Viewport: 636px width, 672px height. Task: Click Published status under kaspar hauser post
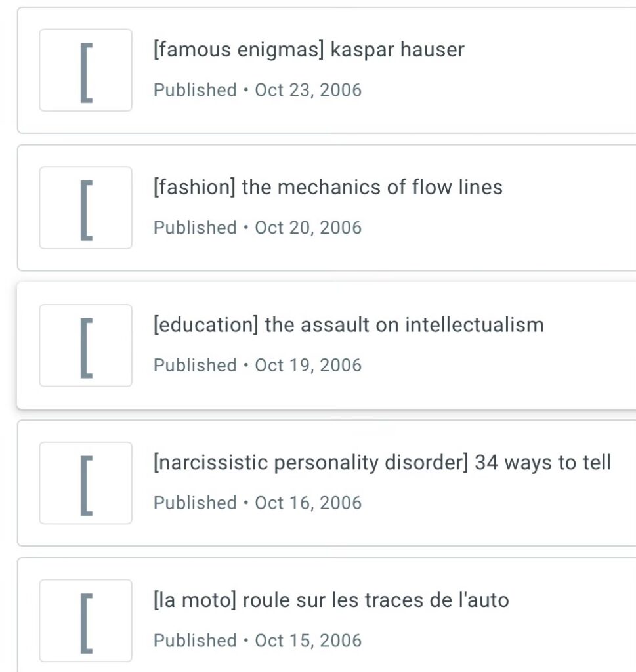coord(195,90)
